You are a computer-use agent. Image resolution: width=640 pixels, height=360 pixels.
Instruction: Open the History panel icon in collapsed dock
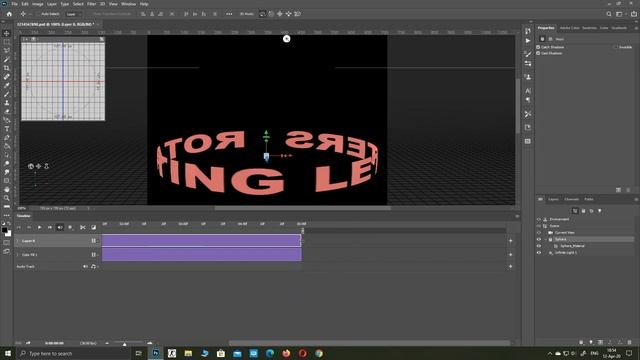528,31
